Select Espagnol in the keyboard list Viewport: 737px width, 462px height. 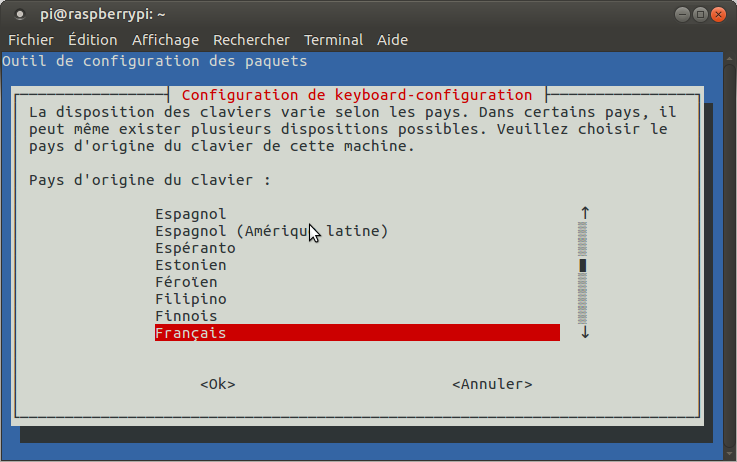point(191,214)
